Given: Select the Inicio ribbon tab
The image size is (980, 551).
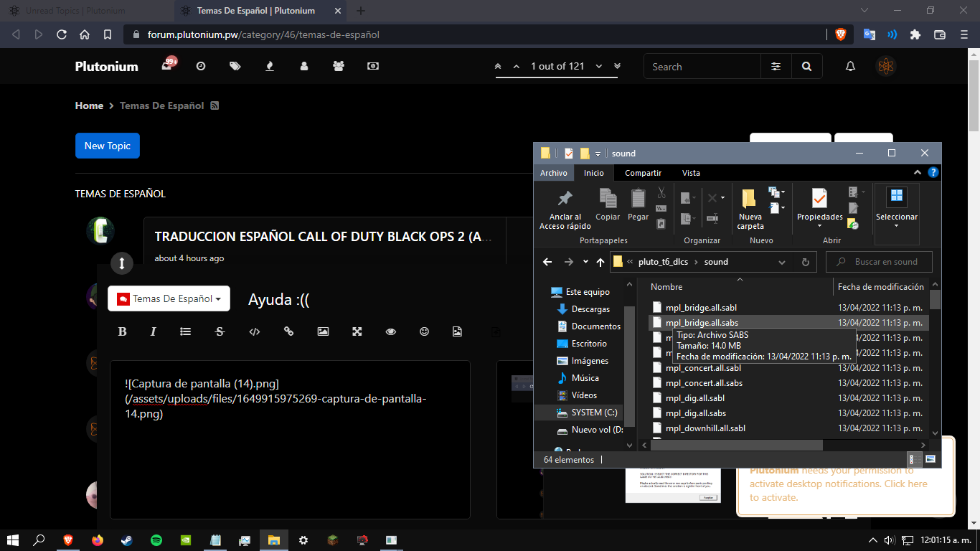Looking at the screenshot, I should [x=594, y=173].
